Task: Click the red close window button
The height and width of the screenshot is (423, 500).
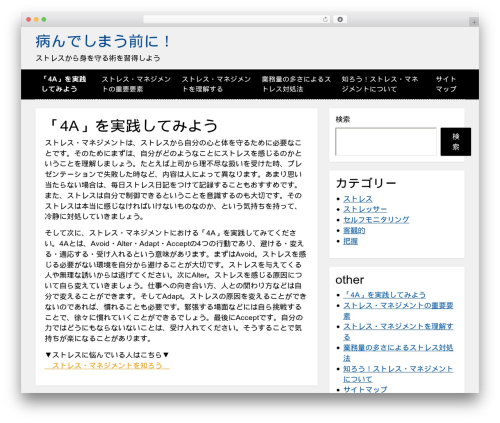Action: click(29, 20)
